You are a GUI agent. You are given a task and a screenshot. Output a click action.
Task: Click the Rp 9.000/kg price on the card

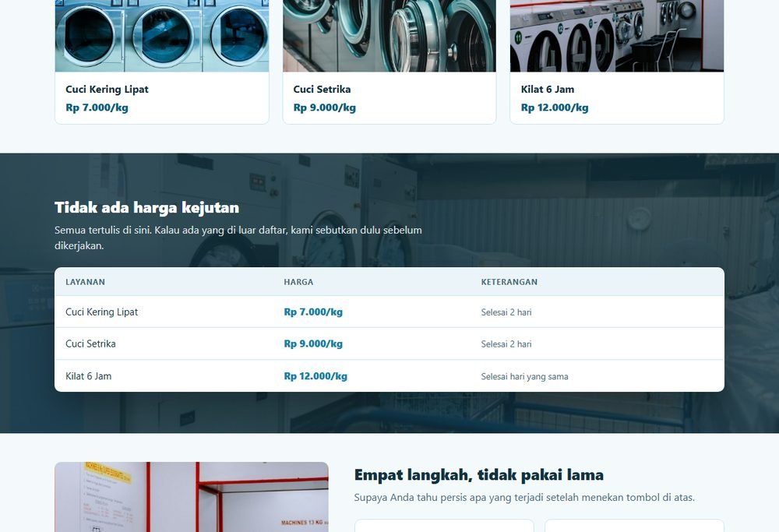tap(324, 107)
